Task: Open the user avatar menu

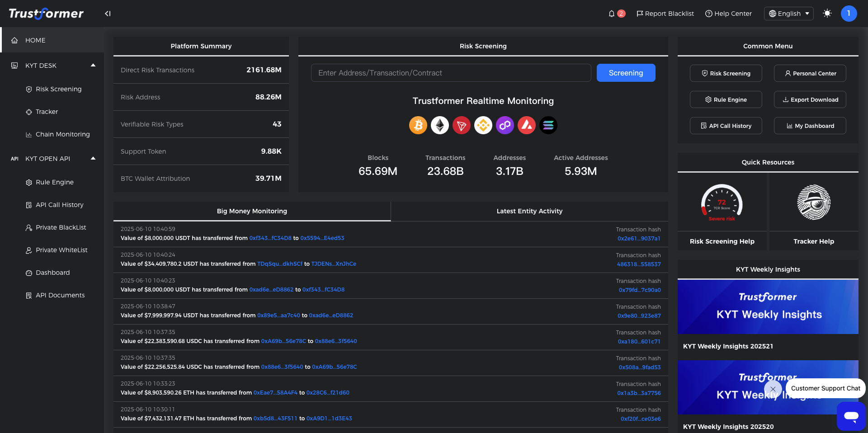Action: 849,14
